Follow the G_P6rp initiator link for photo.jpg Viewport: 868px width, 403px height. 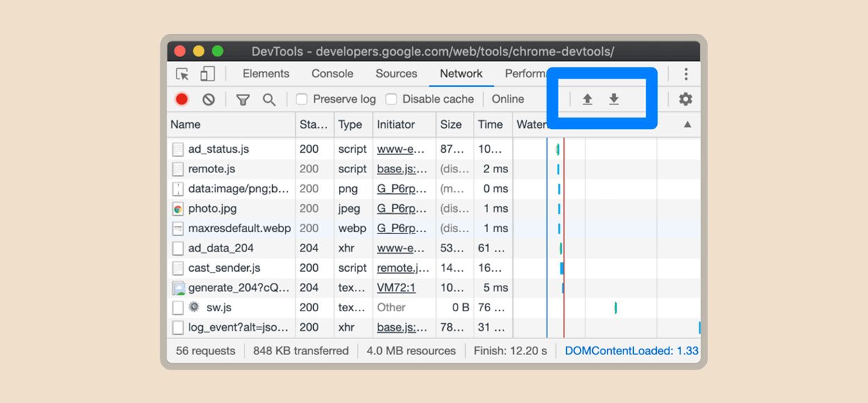402,208
